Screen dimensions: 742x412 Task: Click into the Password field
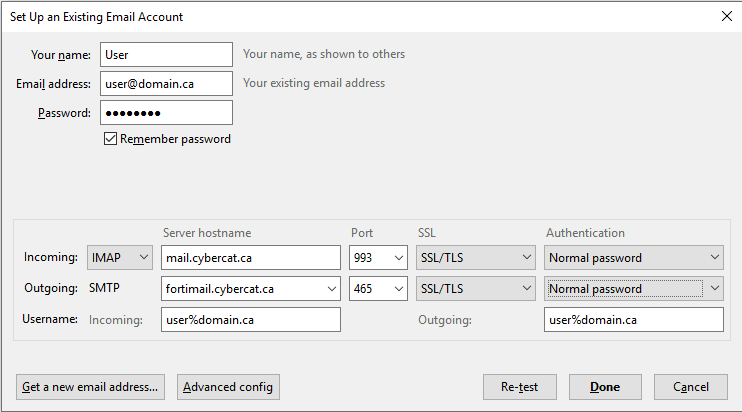point(166,113)
